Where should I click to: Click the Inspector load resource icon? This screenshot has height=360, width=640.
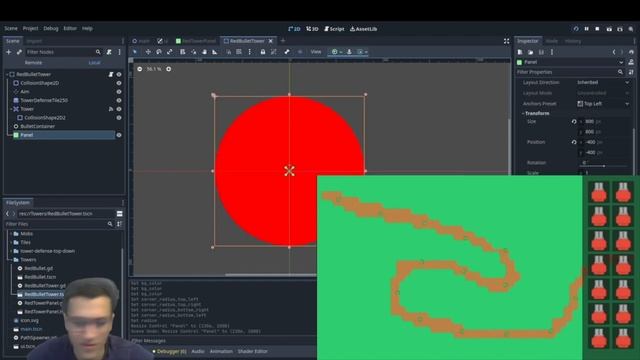tap(531, 52)
